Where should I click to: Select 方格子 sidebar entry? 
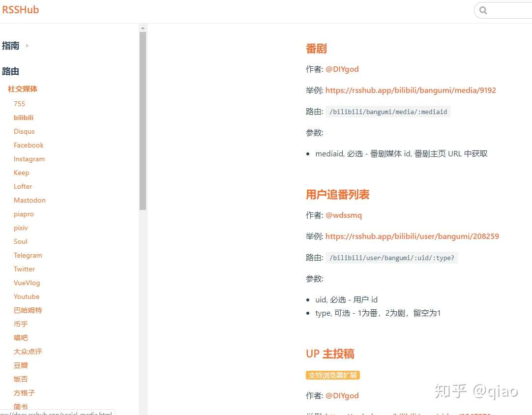(x=24, y=393)
